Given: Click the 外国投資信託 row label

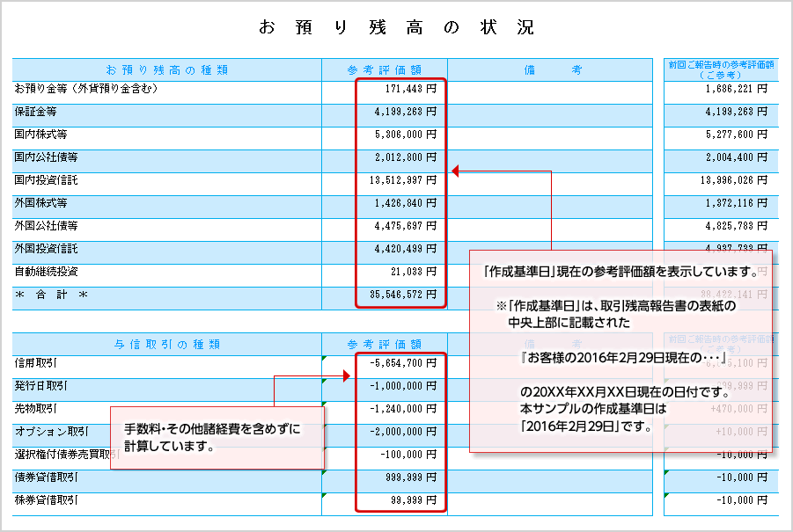Looking at the screenshot, I should pos(46,249).
